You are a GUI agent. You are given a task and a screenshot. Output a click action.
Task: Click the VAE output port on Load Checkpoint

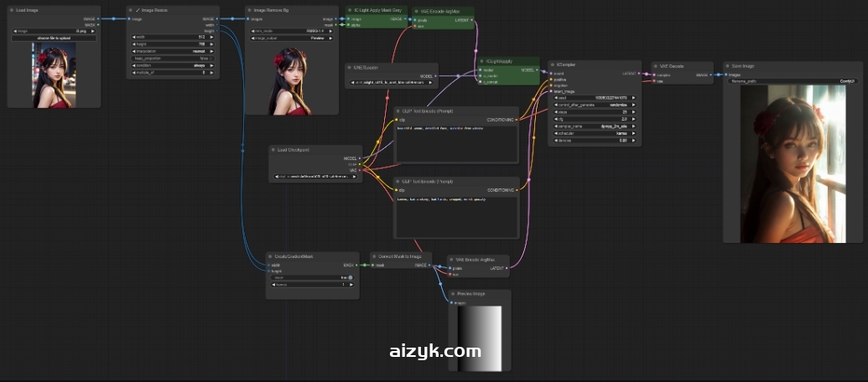pos(360,170)
